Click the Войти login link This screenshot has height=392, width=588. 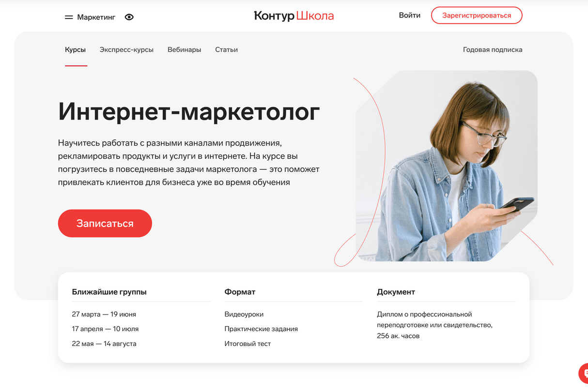pos(409,15)
